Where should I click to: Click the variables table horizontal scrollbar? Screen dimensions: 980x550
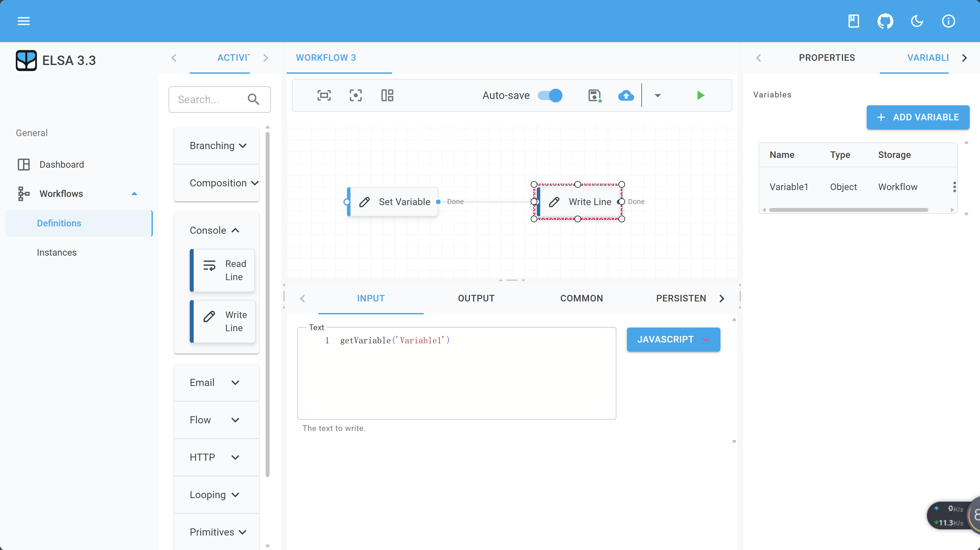point(848,210)
